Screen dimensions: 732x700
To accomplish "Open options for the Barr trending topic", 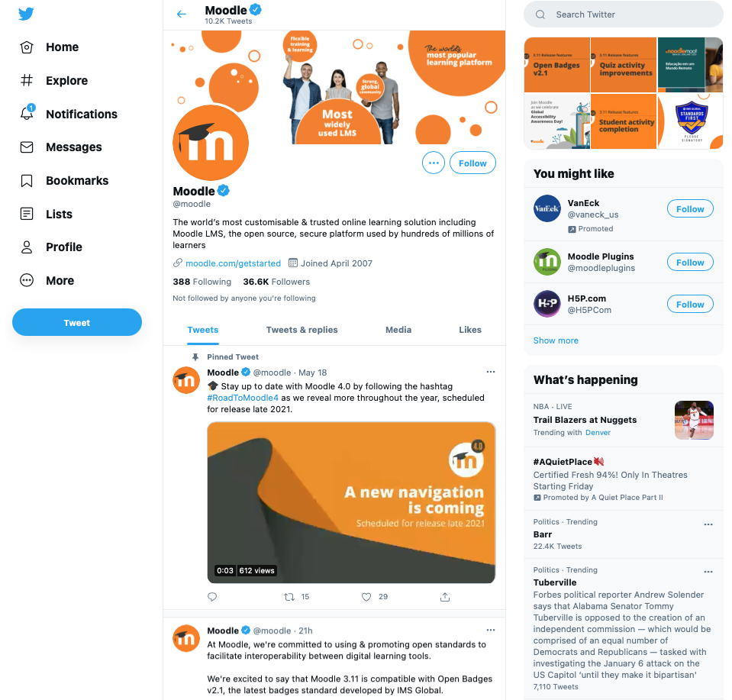I will [708, 524].
